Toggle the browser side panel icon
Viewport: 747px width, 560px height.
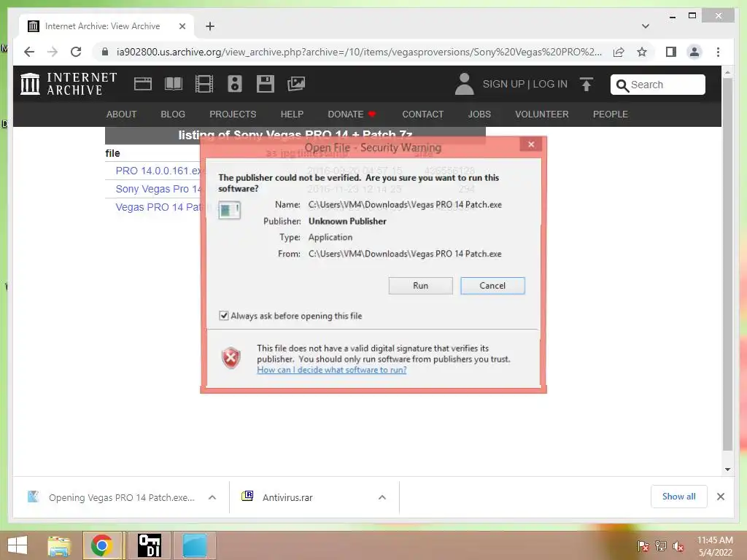click(x=671, y=52)
